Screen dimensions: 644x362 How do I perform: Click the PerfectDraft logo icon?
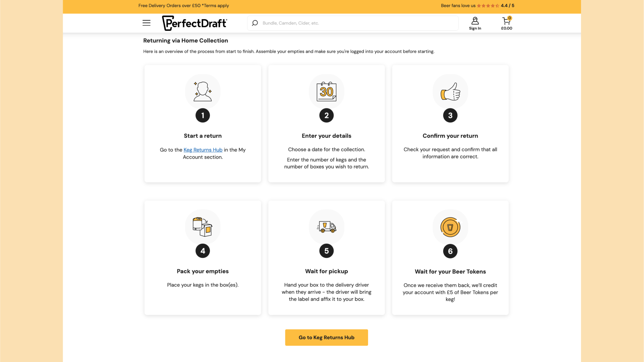coord(195,22)
